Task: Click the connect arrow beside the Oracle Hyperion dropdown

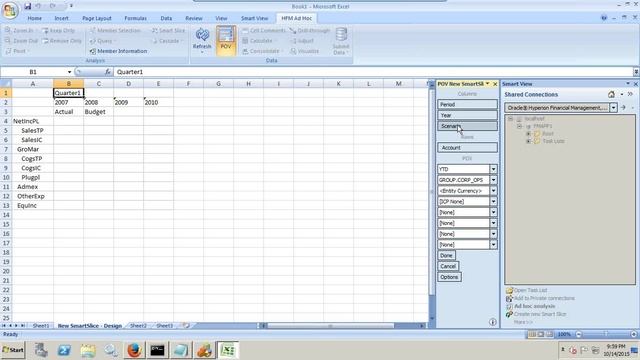Action: (623, 108)
